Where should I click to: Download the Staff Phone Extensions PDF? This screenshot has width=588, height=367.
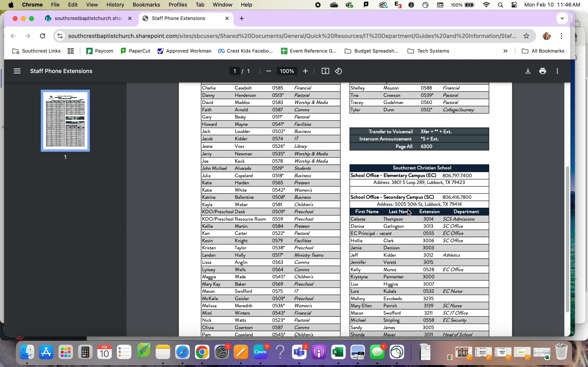[528, 71]
